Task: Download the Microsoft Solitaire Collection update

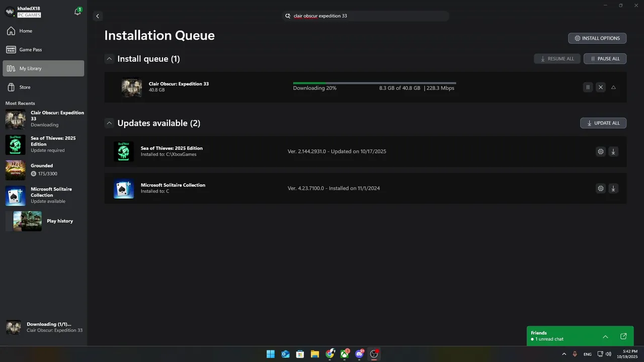Action: [x=613, y=189]
